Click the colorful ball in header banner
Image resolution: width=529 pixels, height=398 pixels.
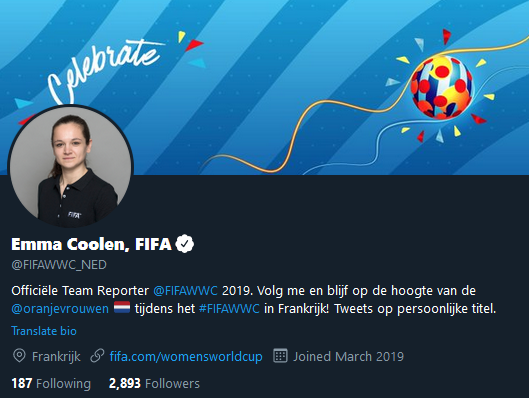(441, 87)
